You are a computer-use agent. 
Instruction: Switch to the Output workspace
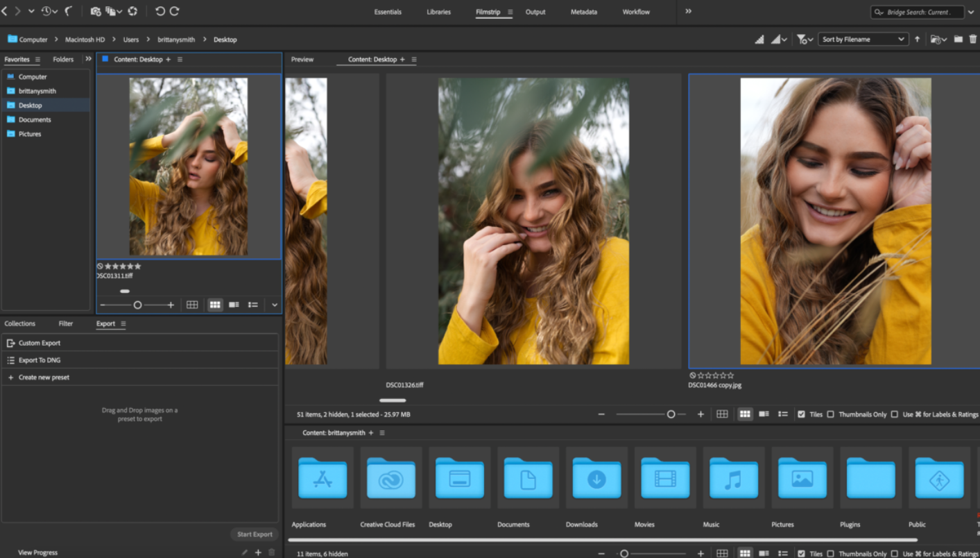point(535,12)
